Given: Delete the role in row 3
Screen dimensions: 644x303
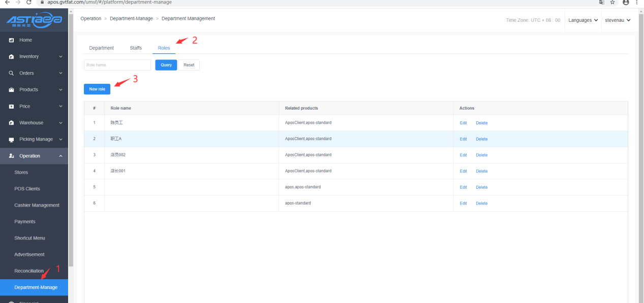Looking at the screenshot, I should pyautogui.click(x=481, y=155).
